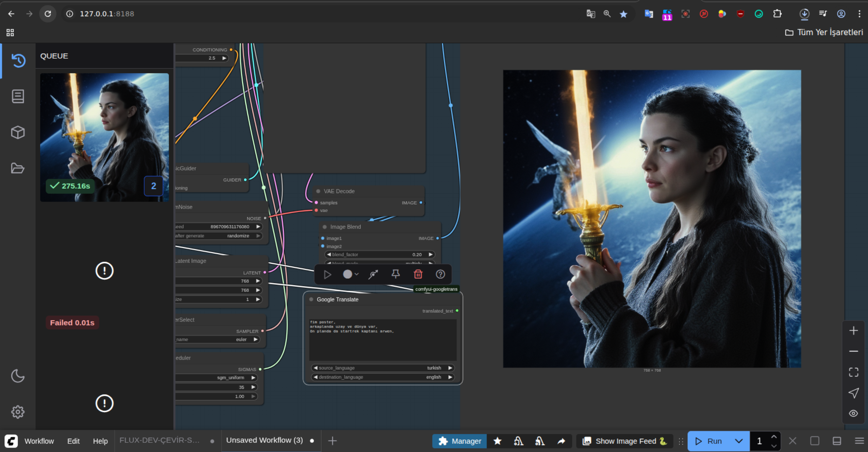Open node help question mark icon
The width and height of the screenshot is (868, 452).
pos(440,274)
